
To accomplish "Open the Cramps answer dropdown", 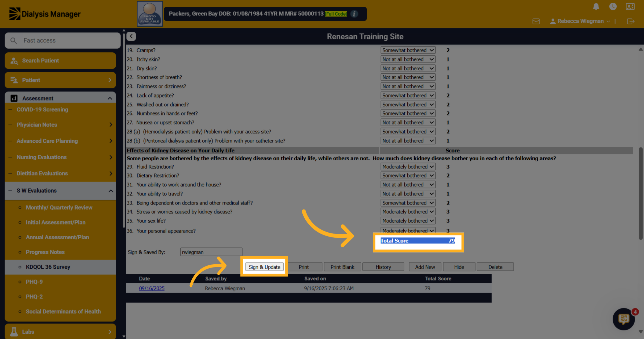I will coord(408,50).
